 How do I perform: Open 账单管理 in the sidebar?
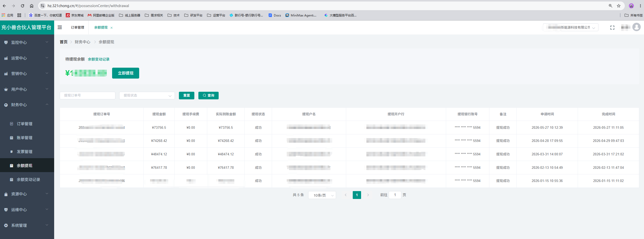[x=27, y=138]
